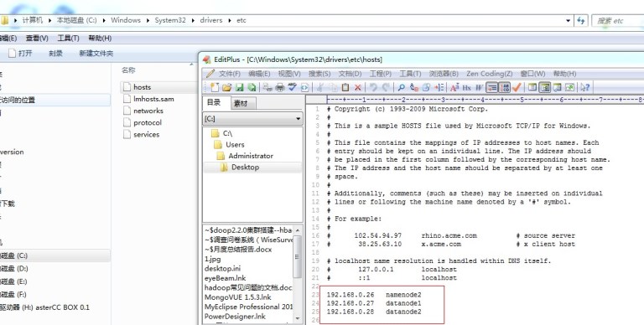
Task: Click the Go to Line toolbar icon
Action: [x=439, y=87]
